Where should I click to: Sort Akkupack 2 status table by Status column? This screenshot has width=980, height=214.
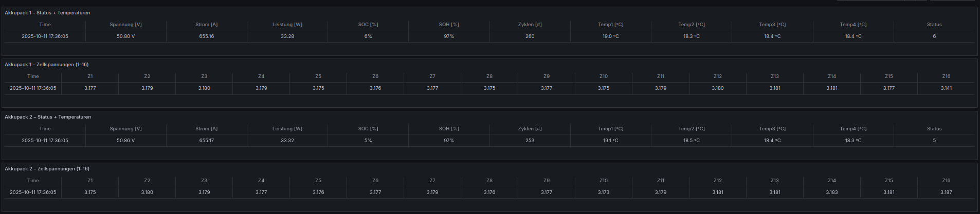click(x=934, y=129)
